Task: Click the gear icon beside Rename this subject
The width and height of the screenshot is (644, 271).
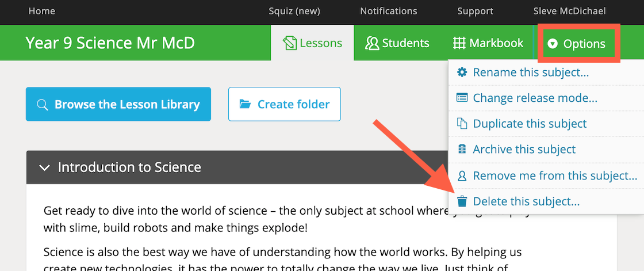Action: [462, 72]
